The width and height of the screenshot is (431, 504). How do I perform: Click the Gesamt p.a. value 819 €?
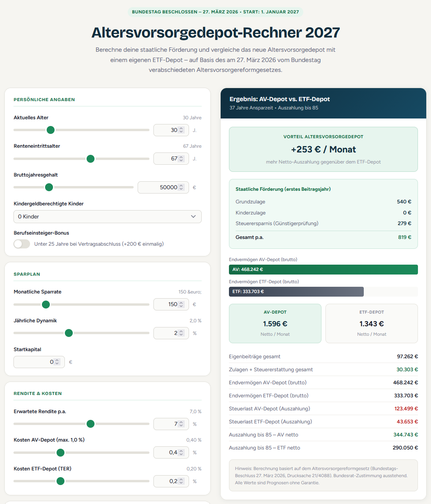point(405,237)
